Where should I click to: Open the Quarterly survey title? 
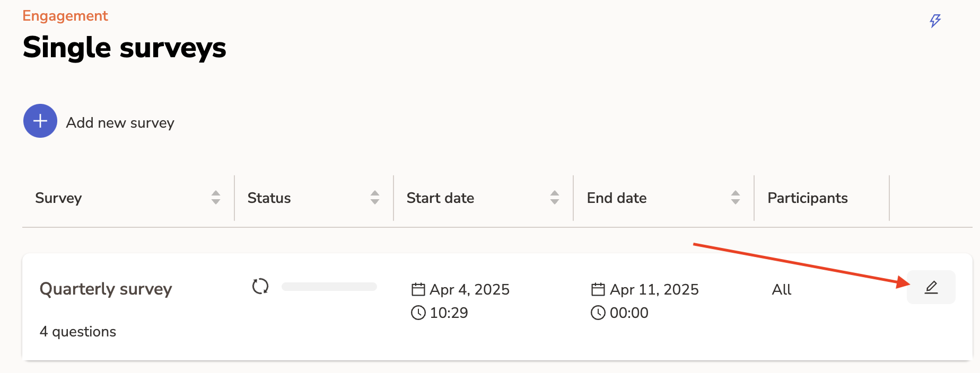point(106,289)
